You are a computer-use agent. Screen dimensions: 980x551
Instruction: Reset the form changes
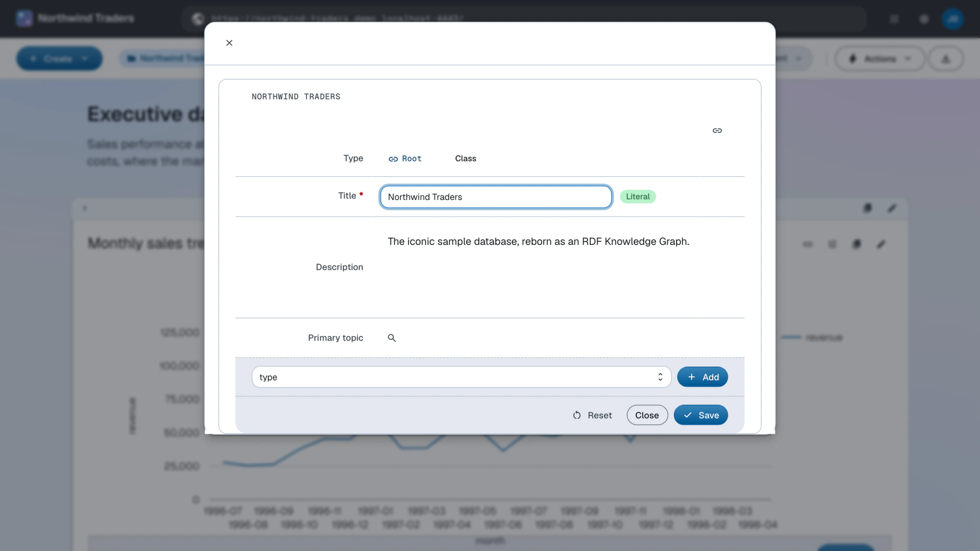pyautogui.click(x=592, y=415)
